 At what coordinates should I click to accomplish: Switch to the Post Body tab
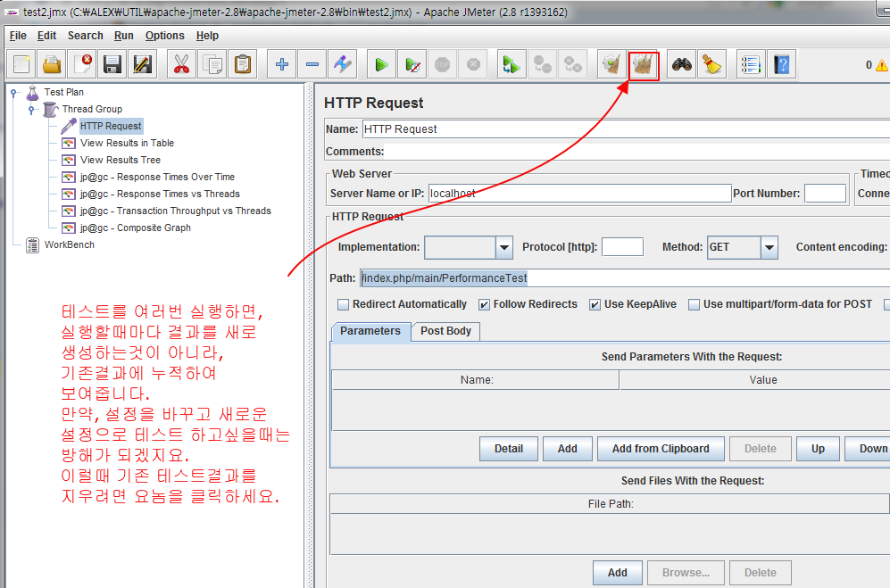[x=445, y=331]
